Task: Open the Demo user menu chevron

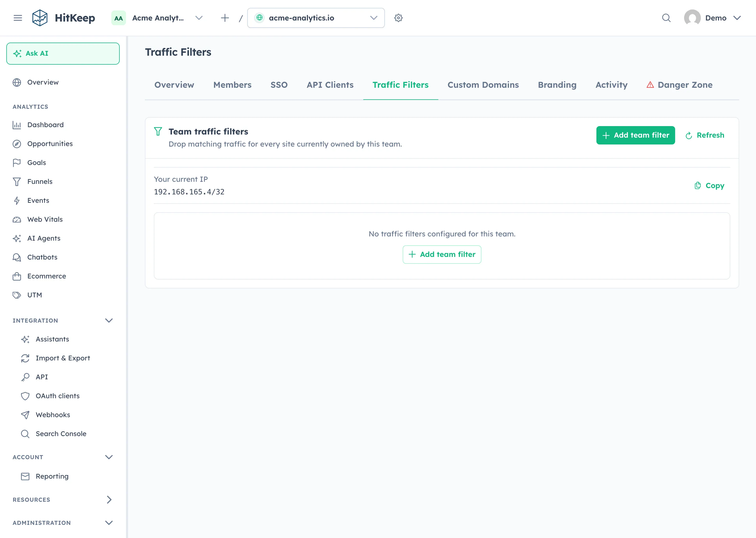Action: click(737, 18)
